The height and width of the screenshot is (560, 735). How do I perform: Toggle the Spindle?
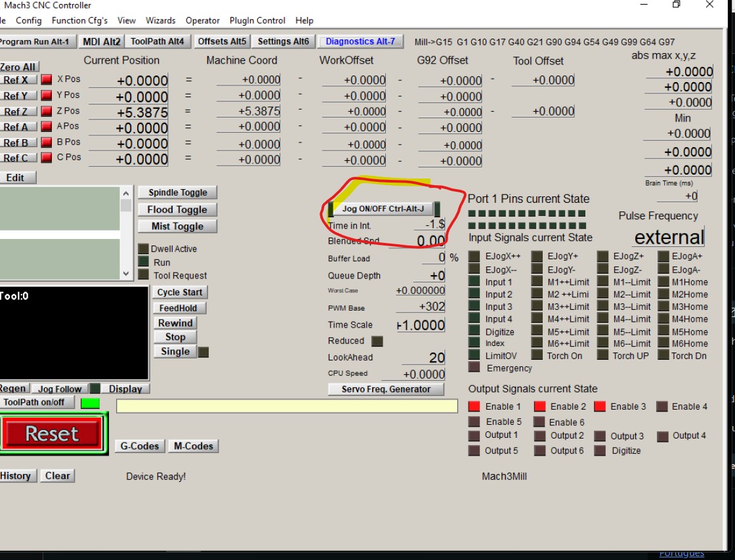coord(178,192)
